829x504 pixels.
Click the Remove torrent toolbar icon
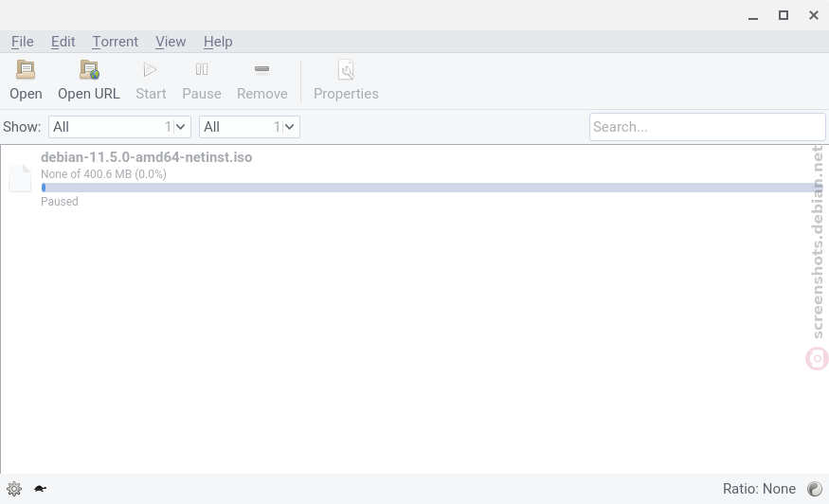tap(261, 69)
